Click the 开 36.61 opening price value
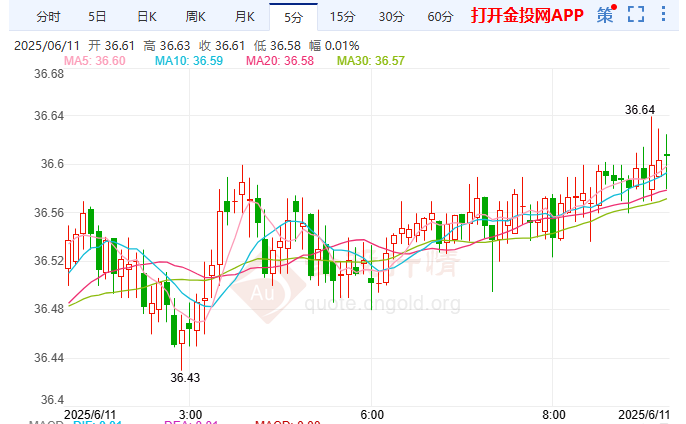 tap(112, 46)
